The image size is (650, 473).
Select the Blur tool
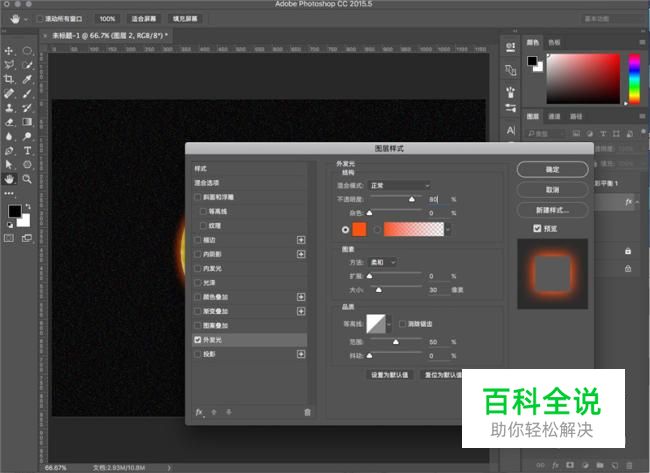coord(9,136)
